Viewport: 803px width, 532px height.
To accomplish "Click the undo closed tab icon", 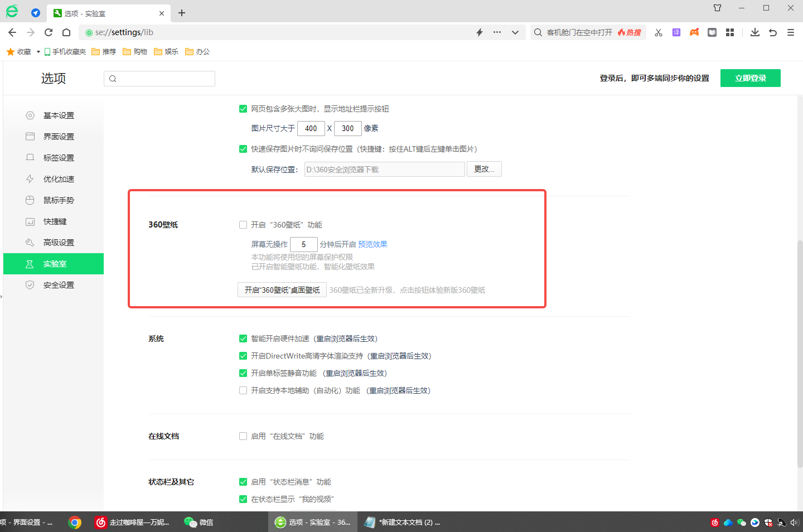I will click(x=773, y=32).
